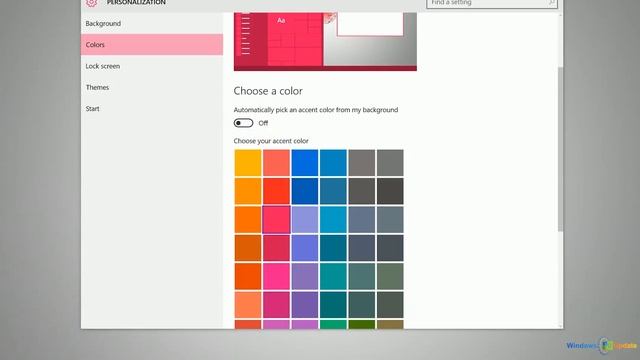Select the Colors section in sidebar
Image resolution: width=640 pixels, height=360 pixels.
152,44
